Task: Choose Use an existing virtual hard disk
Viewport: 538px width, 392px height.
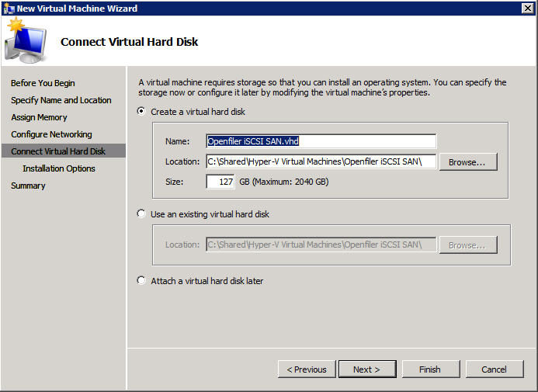Action: [x=141, y=213]
